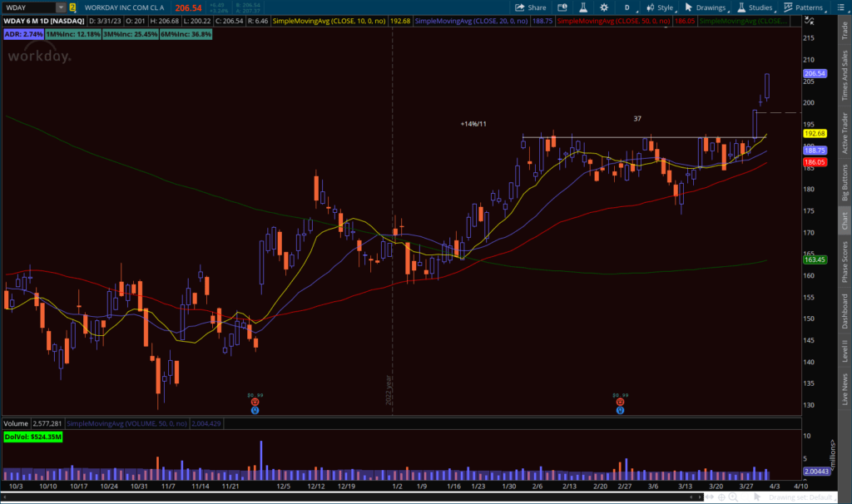Viewport: 852px width, 504px height.
Task: Select the SimpleMovingAvg (CLOSE, 10) study label
Action: coord(329,21)
